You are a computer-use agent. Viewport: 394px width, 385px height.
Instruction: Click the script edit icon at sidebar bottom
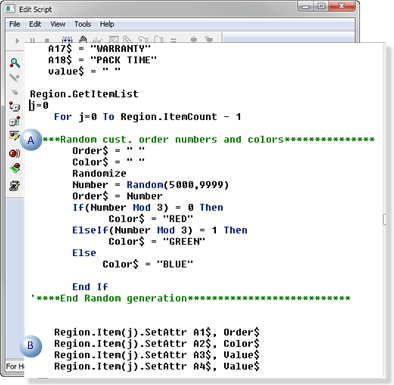coord(15,185)
